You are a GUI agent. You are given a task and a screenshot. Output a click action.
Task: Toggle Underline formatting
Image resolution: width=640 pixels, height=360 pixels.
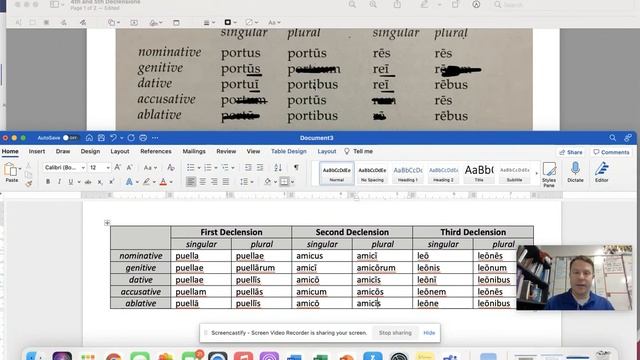pos(71,182)
